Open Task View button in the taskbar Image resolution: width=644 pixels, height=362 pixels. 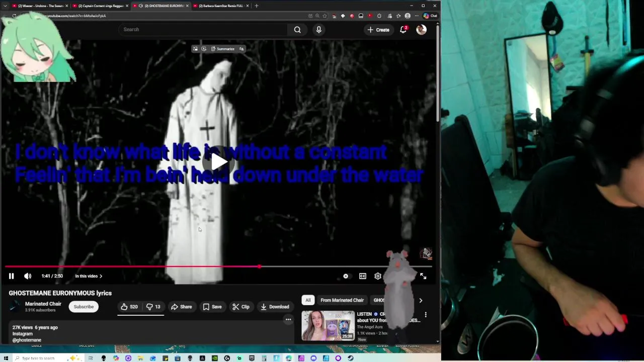[x=91, y=358]
